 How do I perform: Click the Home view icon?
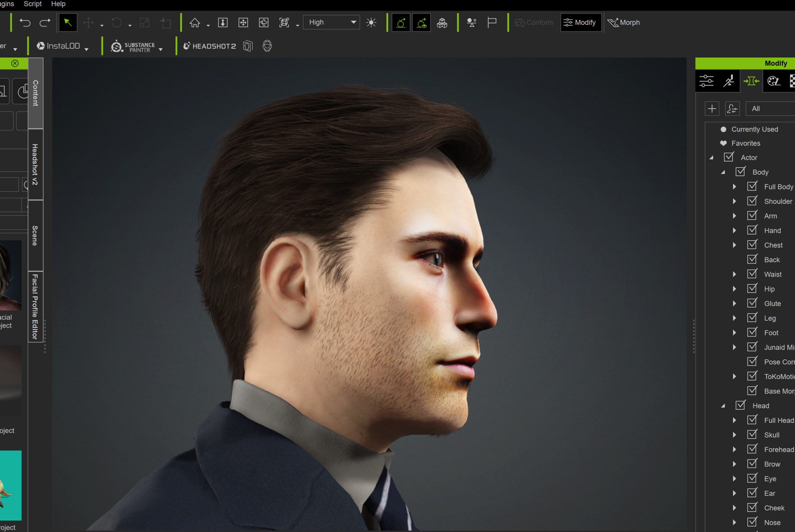point(194,23)
